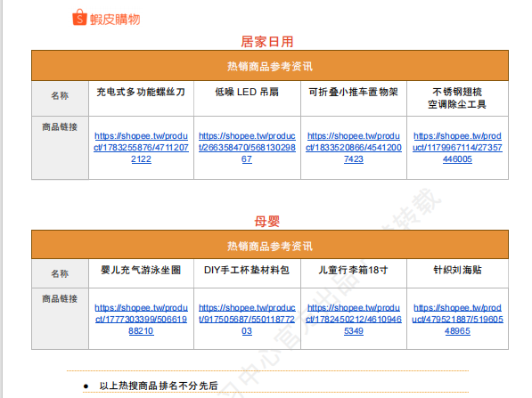Open the 充电式多功能螺丝刀 product link
This screenshot has width=532, height=398.
[141, 148]
